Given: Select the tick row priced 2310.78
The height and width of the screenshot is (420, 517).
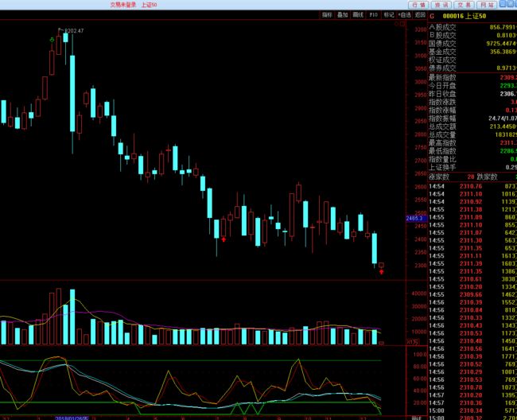Looking at the screenshot, I should 472,387.
